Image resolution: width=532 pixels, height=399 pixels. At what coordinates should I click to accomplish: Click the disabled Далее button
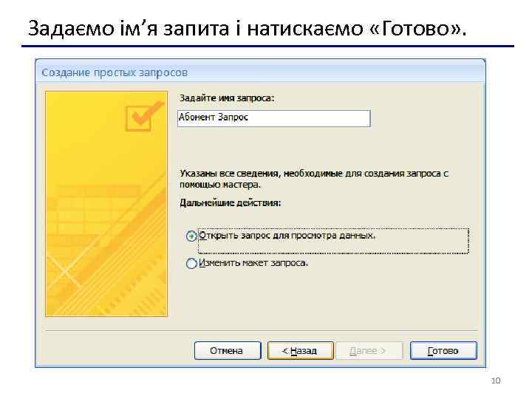pos(369,350)
